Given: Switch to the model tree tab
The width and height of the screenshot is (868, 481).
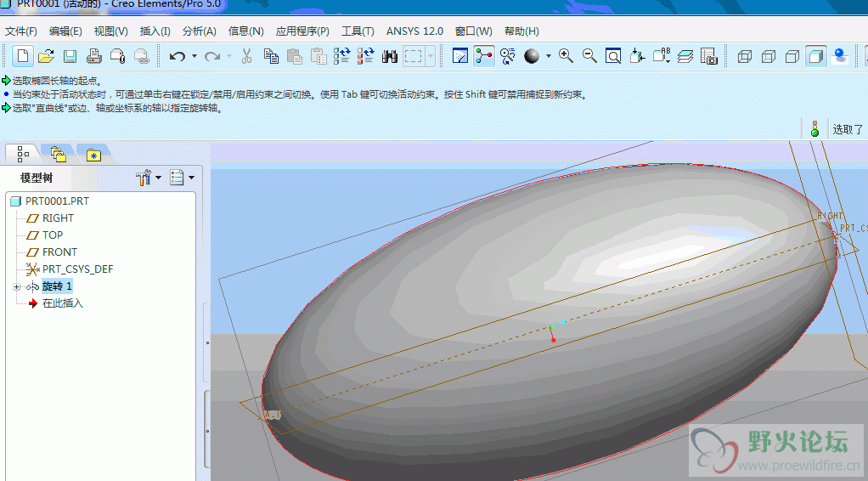Looking at the screenshot, I should tap(23, 154).
